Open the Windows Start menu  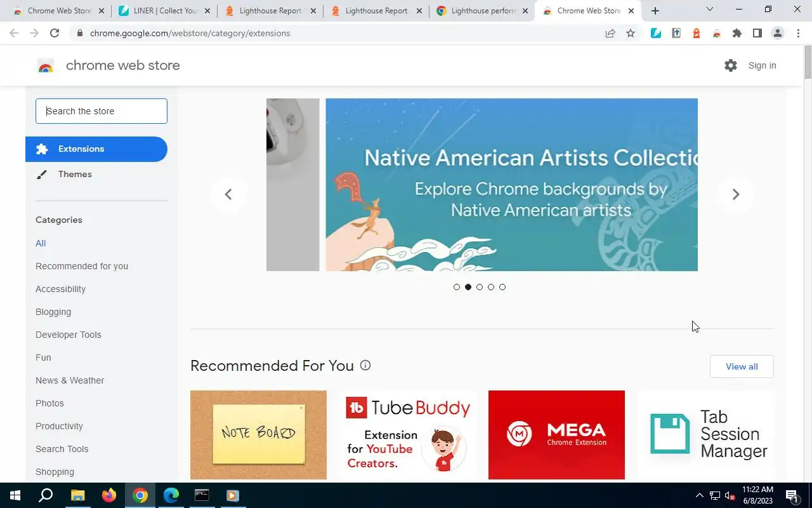click(15, 495)
